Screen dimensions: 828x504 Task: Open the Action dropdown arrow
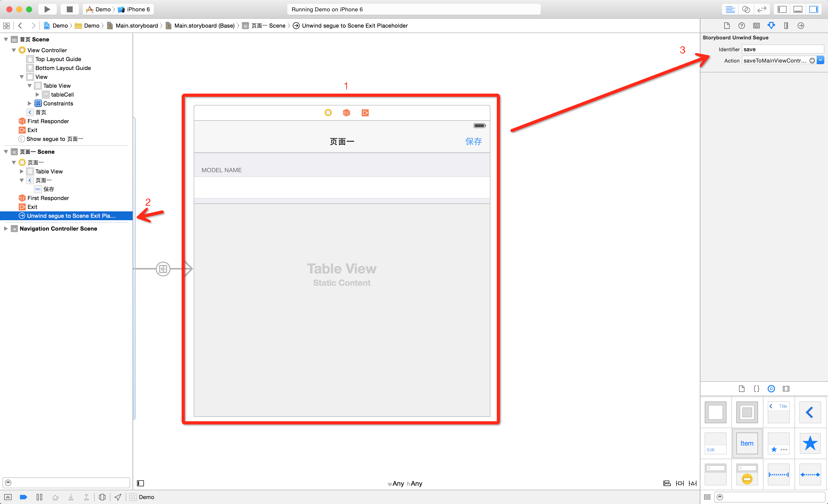(820, 60)
